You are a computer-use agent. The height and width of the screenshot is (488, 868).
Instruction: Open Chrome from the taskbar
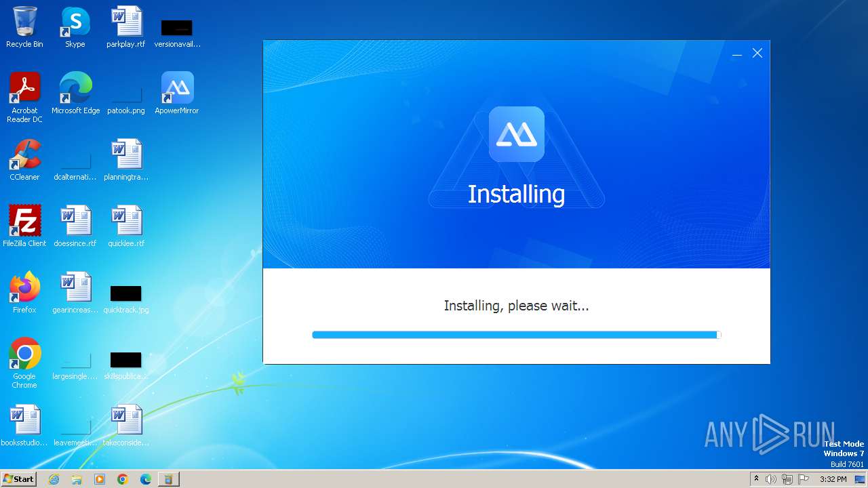pos(123,479)
